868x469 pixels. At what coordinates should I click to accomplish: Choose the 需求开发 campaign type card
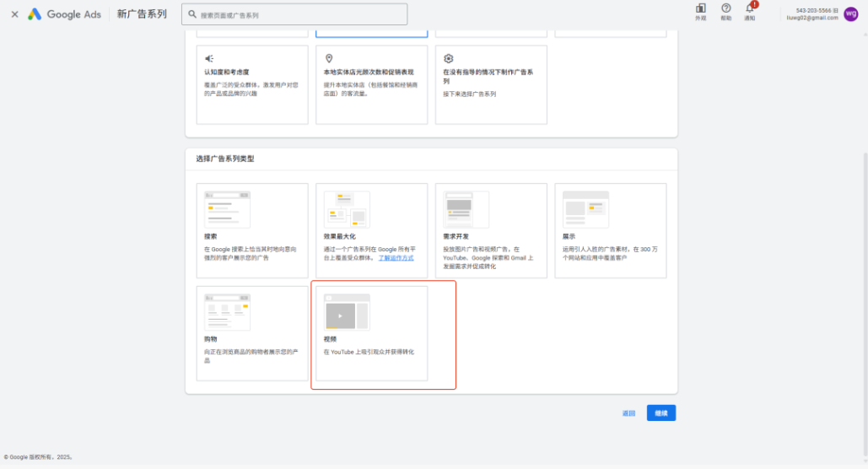click(x=491, y=231)
